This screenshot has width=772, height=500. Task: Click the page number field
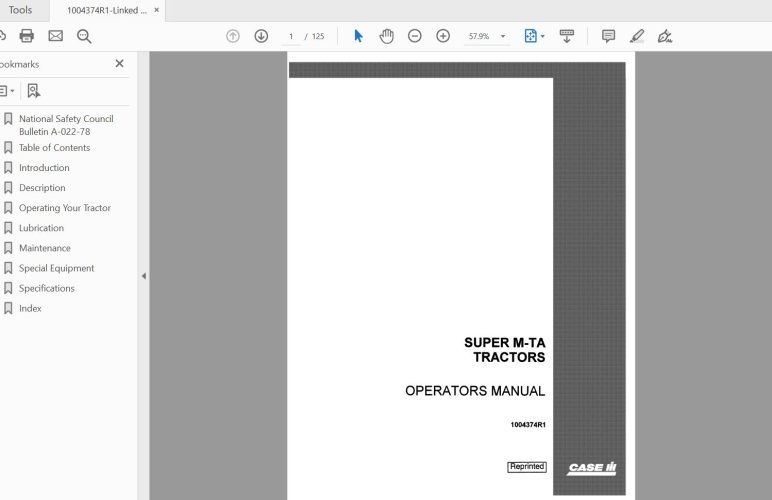pos(291,36)
